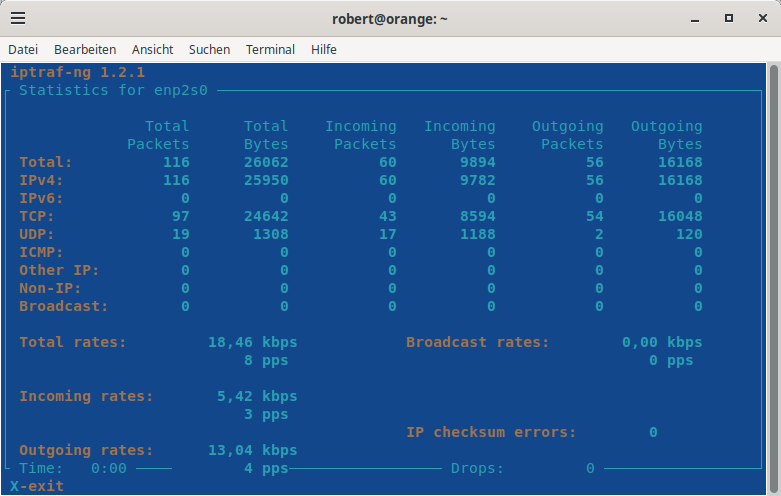Click the iptraf-ng 1.2.1 version text
The image size is (781, 496).
tap(78, 73)
